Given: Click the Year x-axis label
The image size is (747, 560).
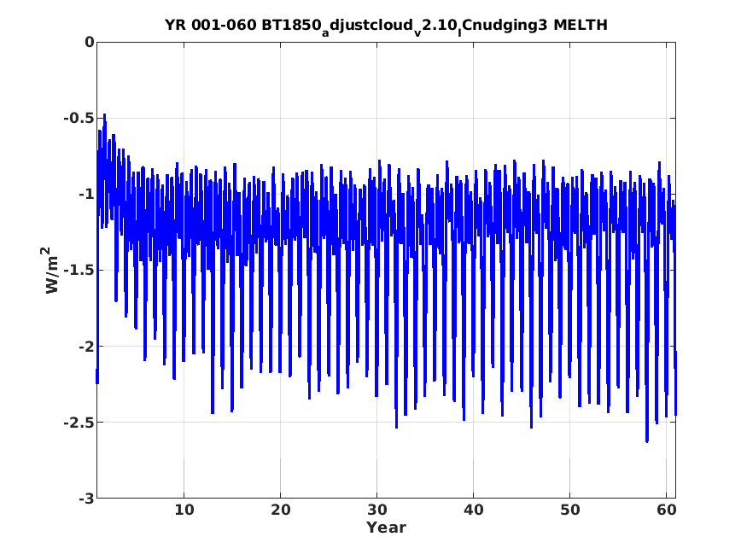Looking at the screenshot, I should click(x=386, y=528).
